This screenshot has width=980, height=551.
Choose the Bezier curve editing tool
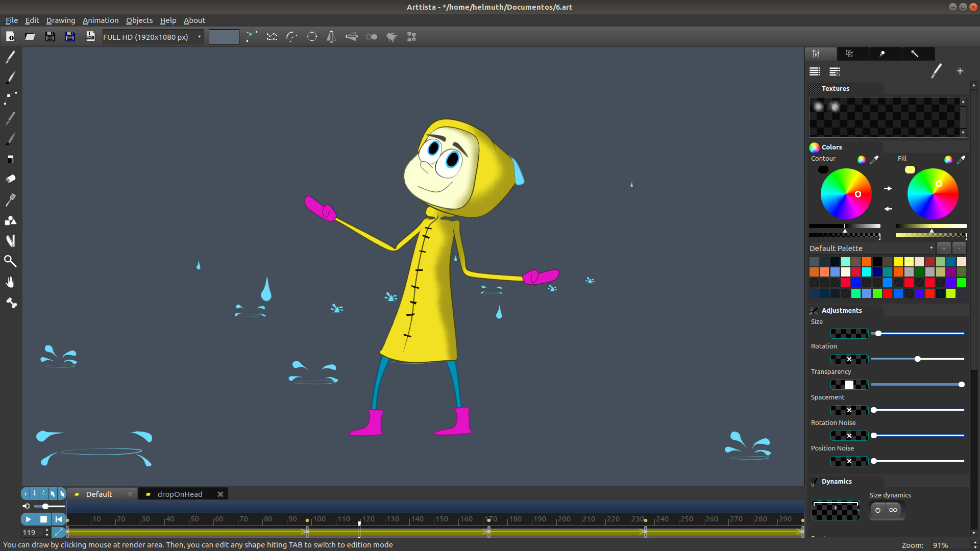[10, 98]
